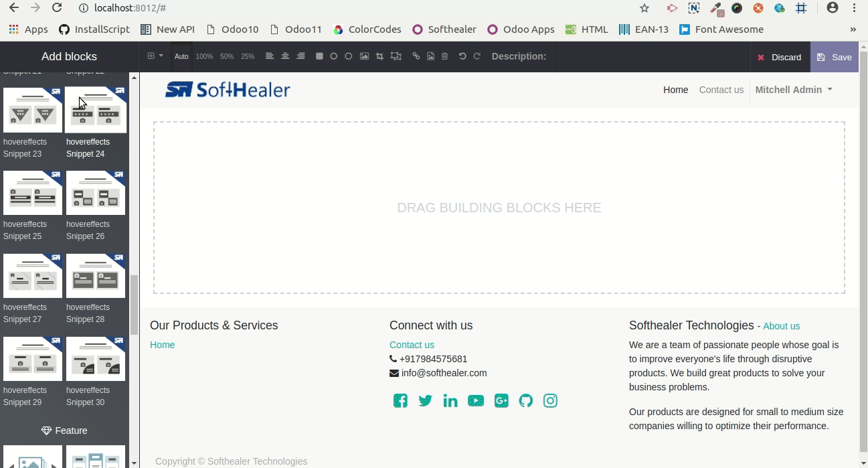This screenshot has width=868, height=468.
Task: Open the Facebook social icon in footer
Action: click(x=400, y=401)
